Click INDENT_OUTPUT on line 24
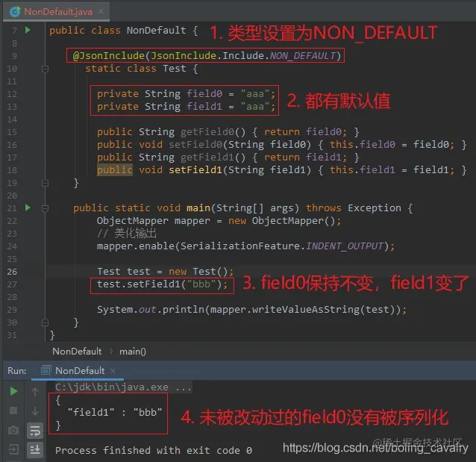Image resolution: width=476 pixels, height=462 pixels. (345, 246)
